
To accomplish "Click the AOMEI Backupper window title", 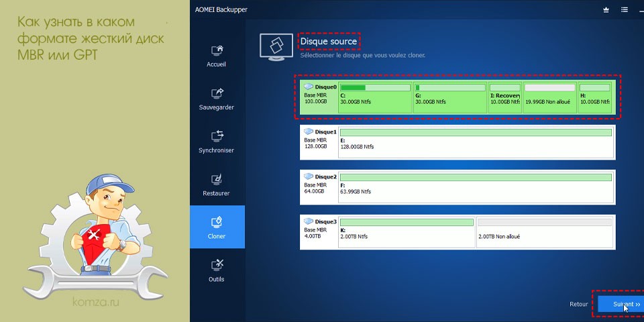I will pyautogui.click(x=221, y=10).
